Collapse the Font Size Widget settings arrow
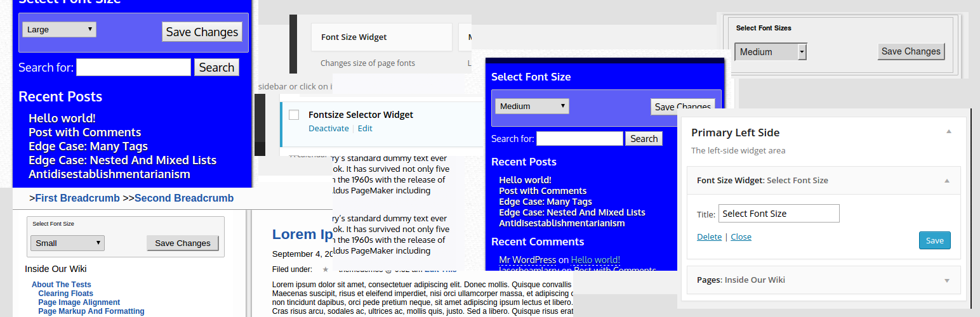Viewport: 980px width, 317px height. click(946, 181)
